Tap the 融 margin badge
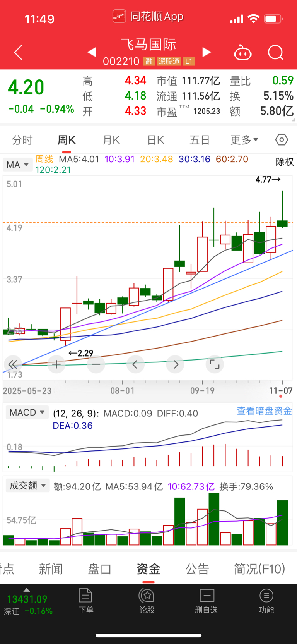This screenshot has height=644, width=297. click(149, 61)
